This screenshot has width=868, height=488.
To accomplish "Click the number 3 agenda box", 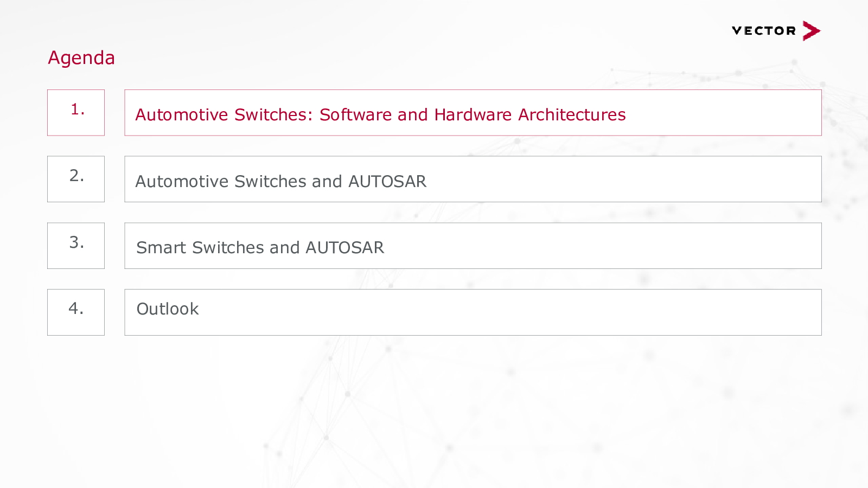I will (x=76, y=246).
